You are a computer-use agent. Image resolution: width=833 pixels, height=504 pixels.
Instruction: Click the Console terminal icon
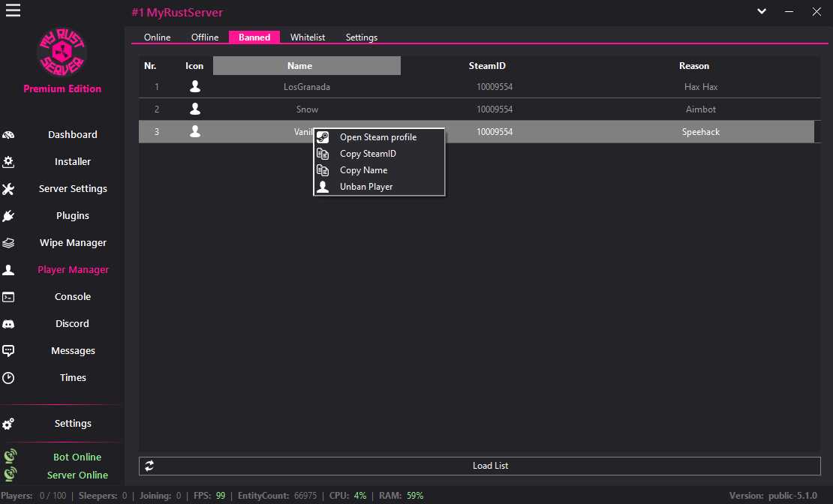click(x=8, y=297)
